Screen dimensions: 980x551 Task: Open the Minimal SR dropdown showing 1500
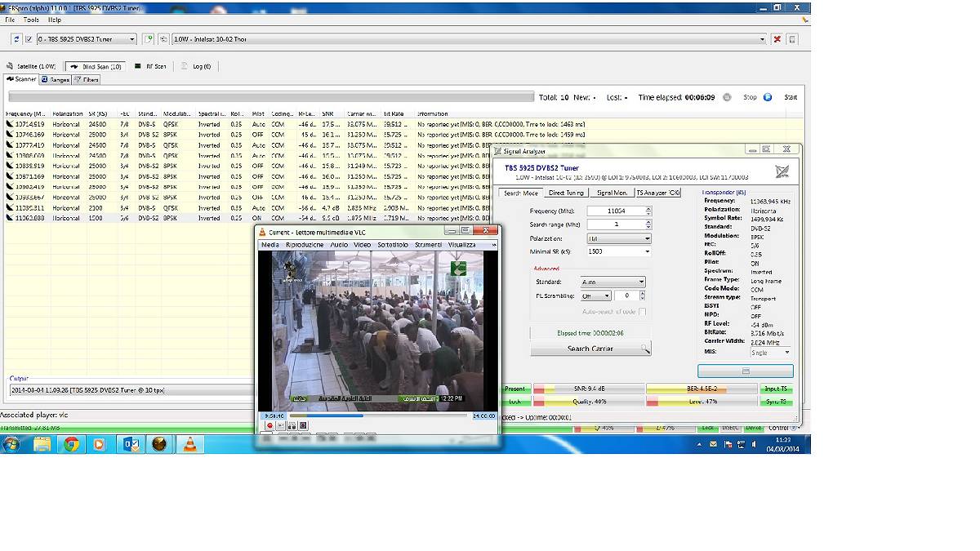click(619, 251)
